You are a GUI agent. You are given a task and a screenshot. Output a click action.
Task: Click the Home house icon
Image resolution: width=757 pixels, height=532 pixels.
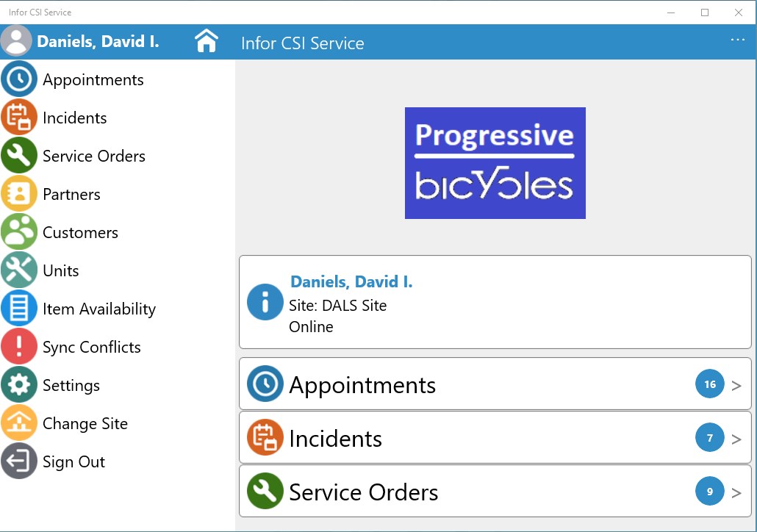tap(207, 42)
